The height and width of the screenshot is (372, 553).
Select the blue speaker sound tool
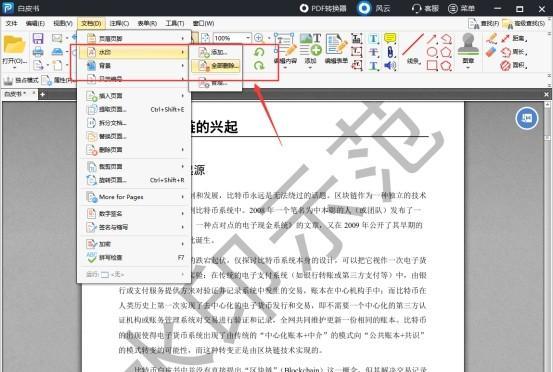[x=390, y=66]
